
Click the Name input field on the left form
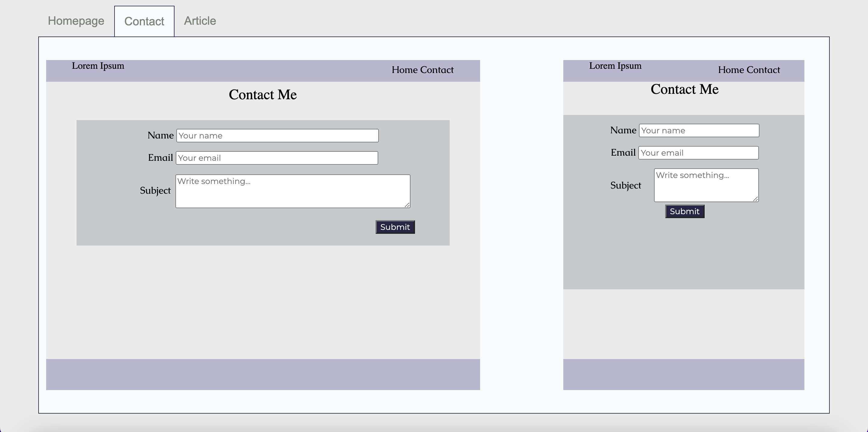click(x=277, y=135)
